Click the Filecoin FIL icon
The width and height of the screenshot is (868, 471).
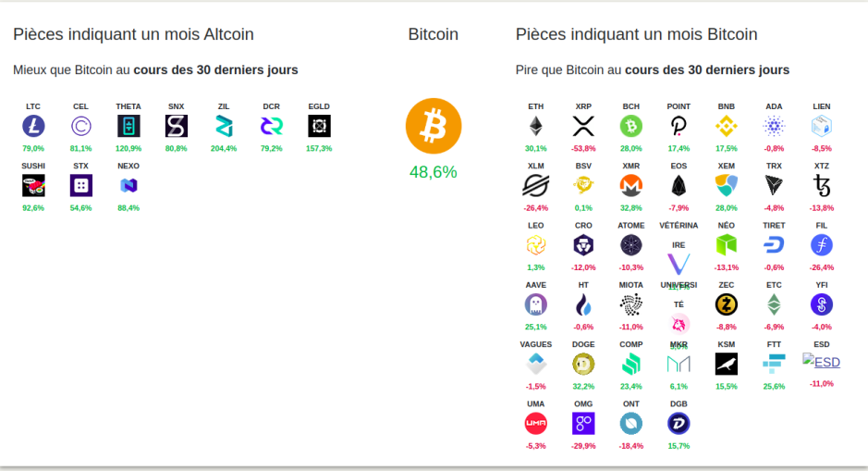[x=822, y=245]
